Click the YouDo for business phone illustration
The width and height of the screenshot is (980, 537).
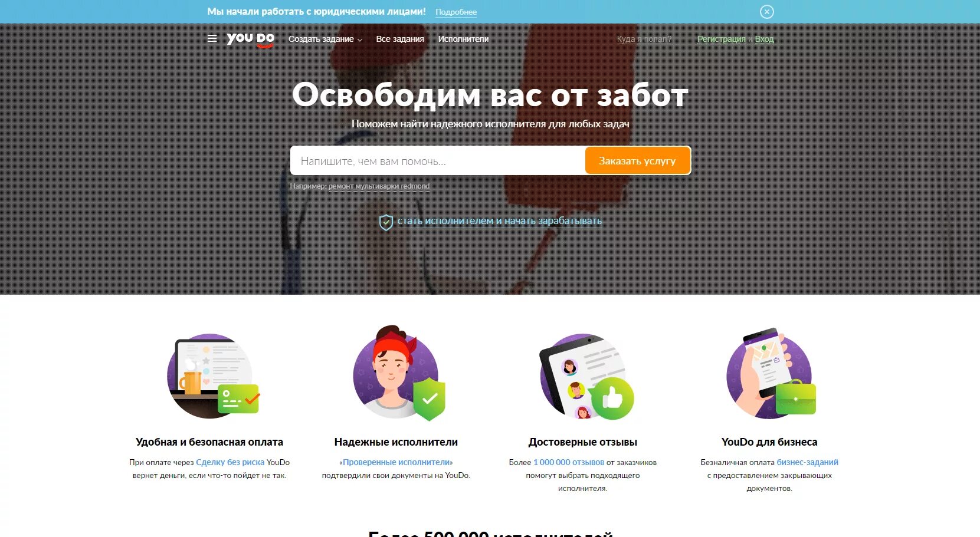771,373
